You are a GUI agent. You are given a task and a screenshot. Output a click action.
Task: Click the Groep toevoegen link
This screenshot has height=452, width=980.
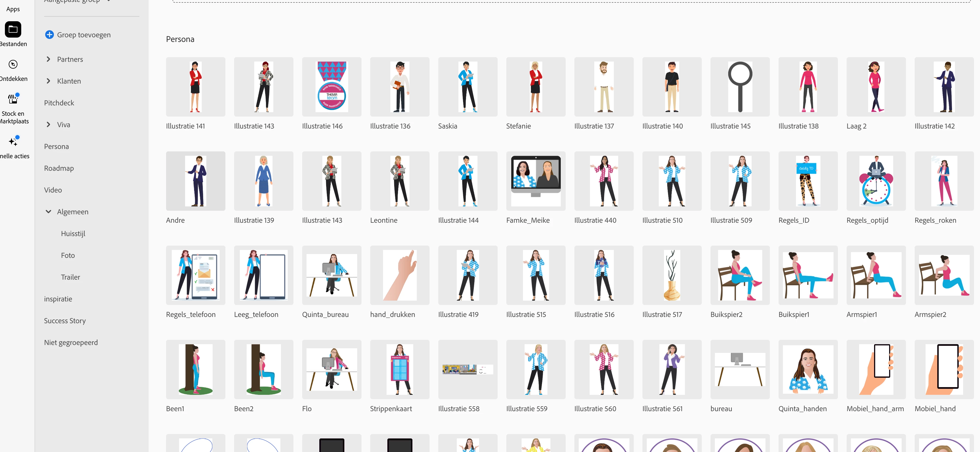coord(84,35)
